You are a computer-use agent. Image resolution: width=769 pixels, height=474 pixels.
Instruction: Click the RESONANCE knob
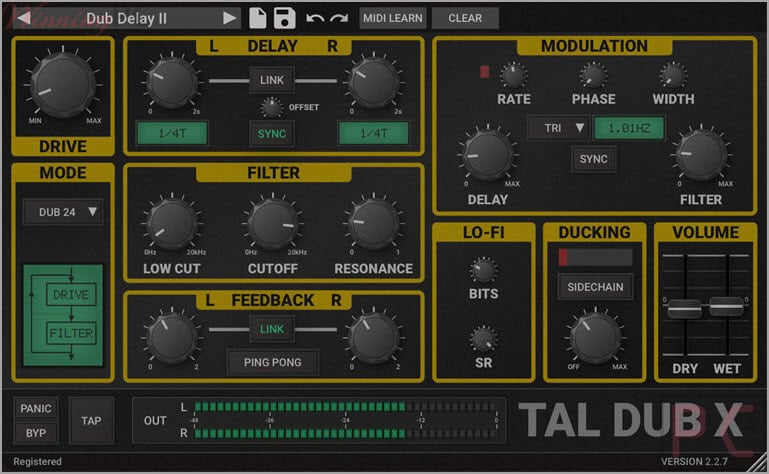(x=374, y=224)
